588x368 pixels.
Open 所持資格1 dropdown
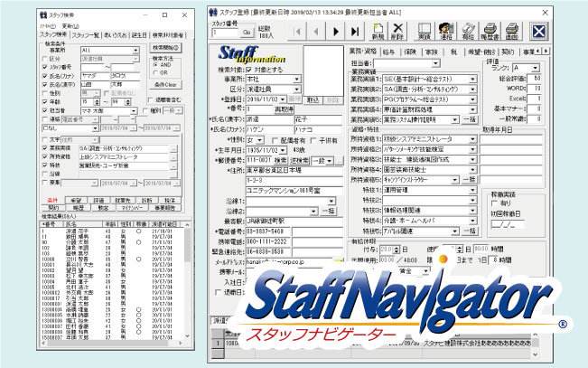point(473,139)
